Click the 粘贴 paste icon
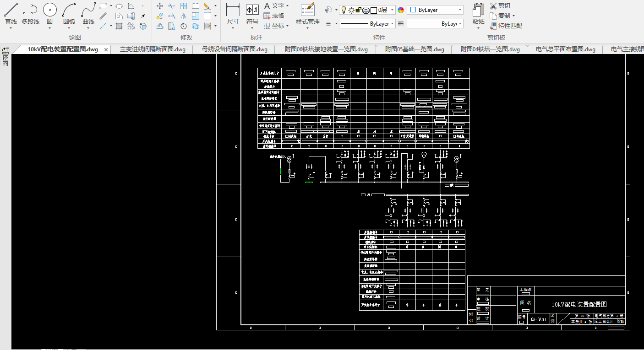 click(x=478, y=14)
